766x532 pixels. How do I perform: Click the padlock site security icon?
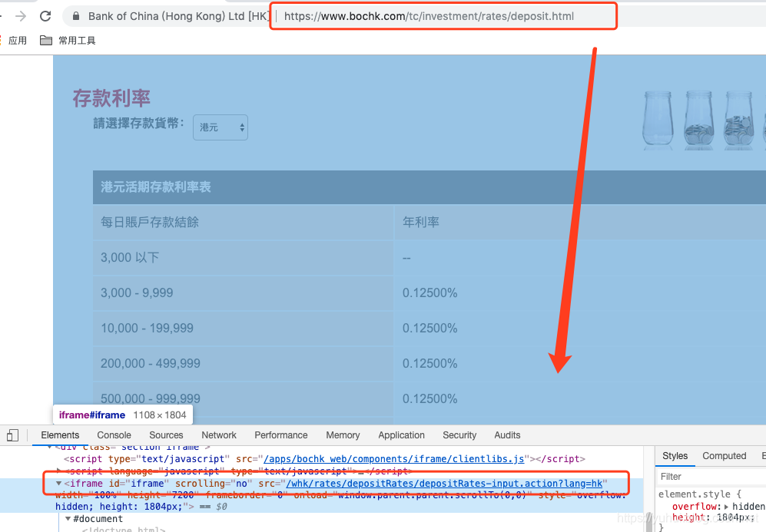pyautogui.click(x=76, y=16)
